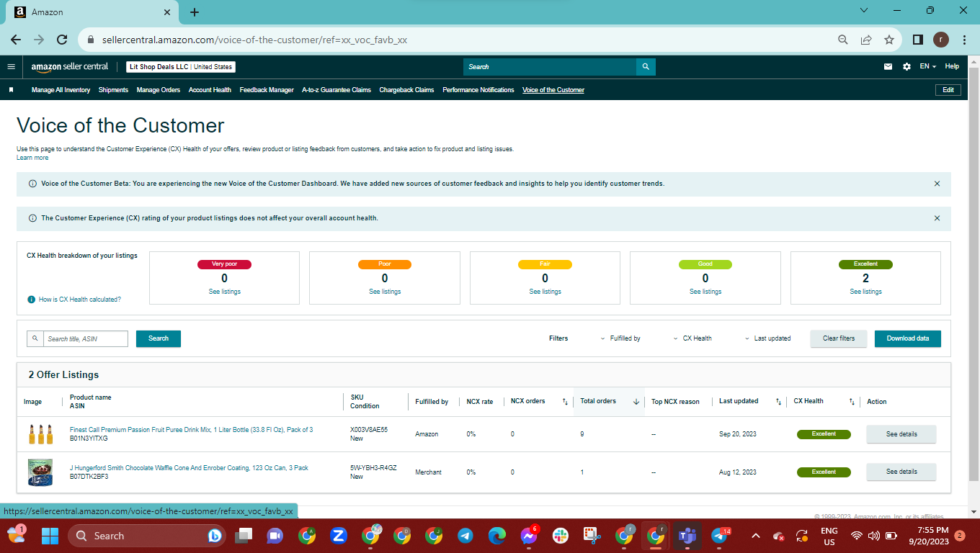The height and width of the screenshot is (553, 980).
Task: Open the messages envelope icon
Action: point(888,66)
